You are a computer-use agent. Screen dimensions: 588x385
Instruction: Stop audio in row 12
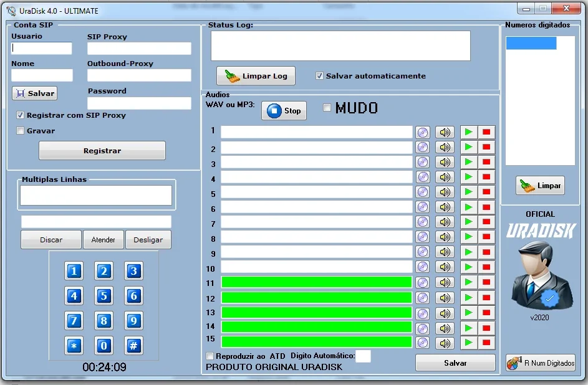tap(486, 298)
